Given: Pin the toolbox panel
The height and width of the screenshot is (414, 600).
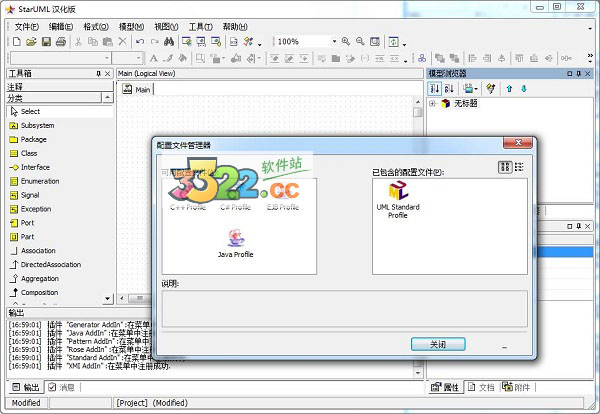Looking at the screenshot, I should [98, 73].
